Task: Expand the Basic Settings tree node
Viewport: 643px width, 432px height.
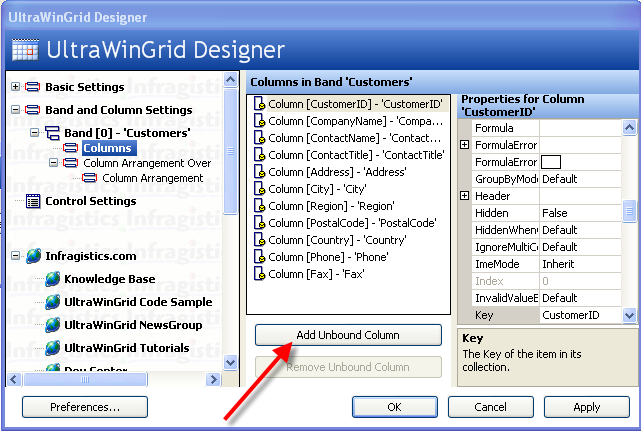Action: click(15, 87)
